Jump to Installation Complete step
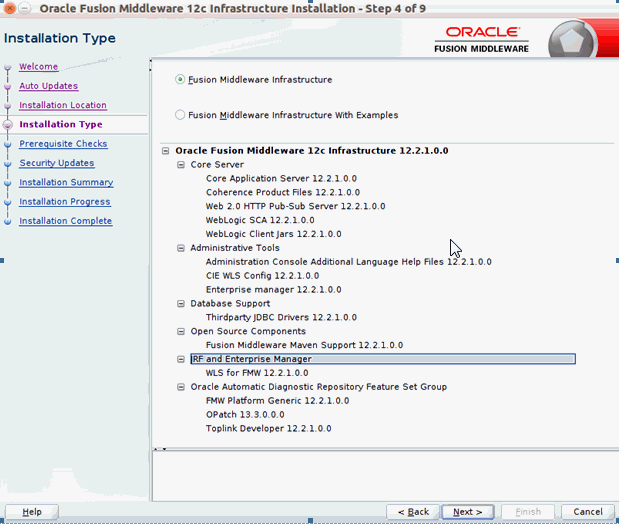Image resolution: width=619 pixels, height=524 pixels. point(66,221)
